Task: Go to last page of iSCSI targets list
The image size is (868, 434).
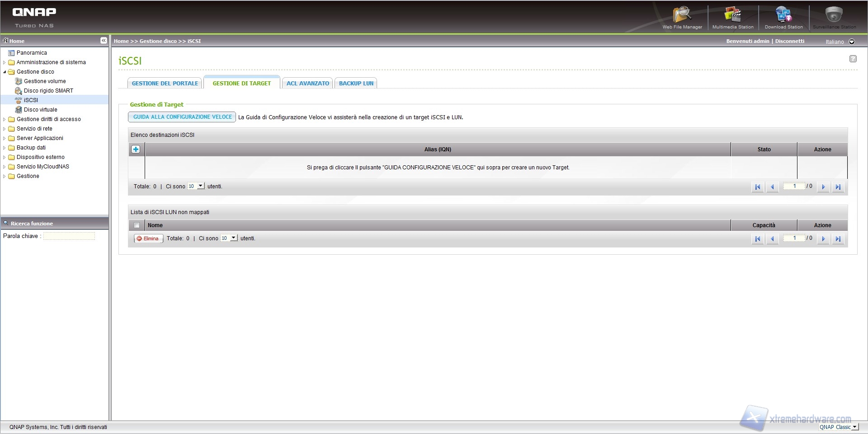Action: point(838,187)
